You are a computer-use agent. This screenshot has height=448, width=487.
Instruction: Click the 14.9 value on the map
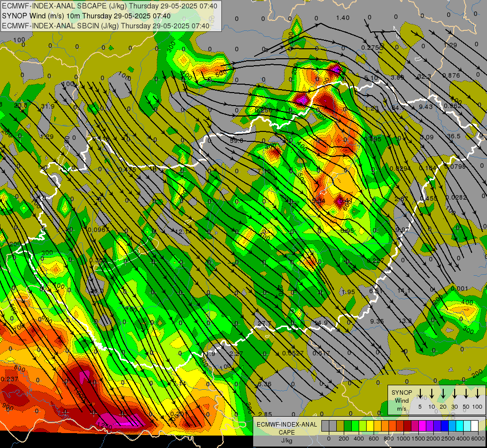click(321, 323)
